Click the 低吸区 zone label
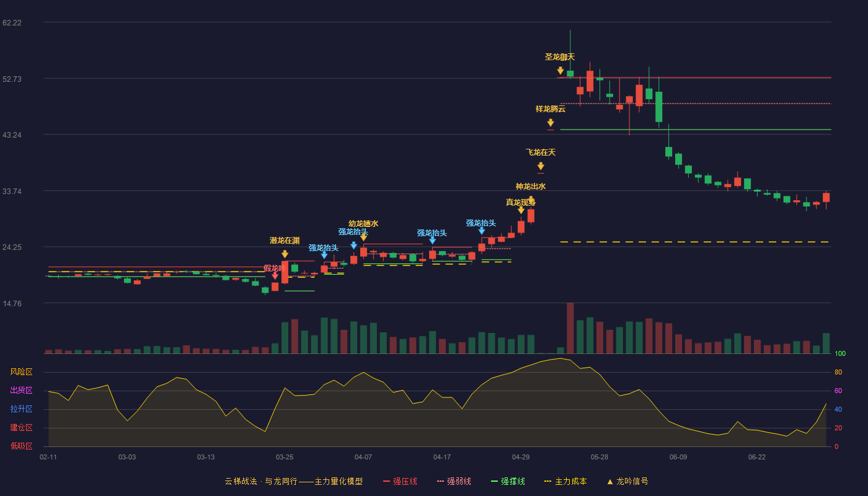This screenshot has height=496, width=868. [21, 446]
